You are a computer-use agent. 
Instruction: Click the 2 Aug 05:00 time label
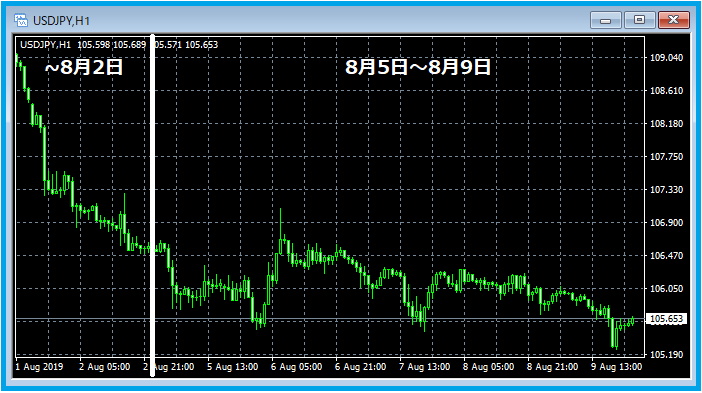105,367
